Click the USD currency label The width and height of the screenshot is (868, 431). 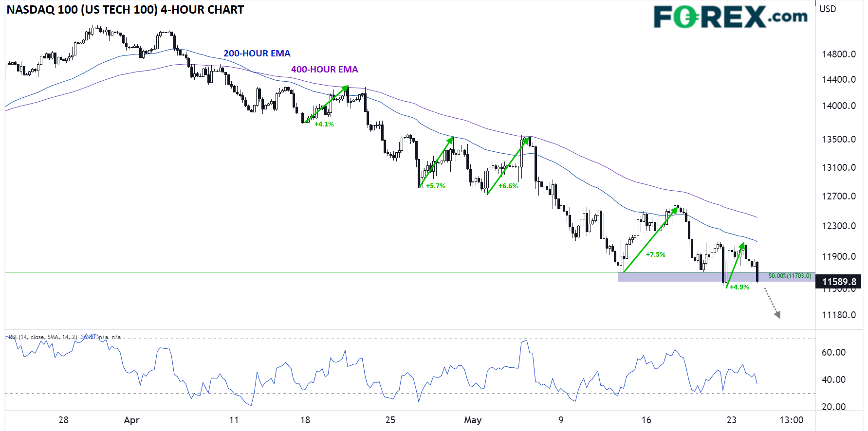pyautogui.click(x=828, y=9)
